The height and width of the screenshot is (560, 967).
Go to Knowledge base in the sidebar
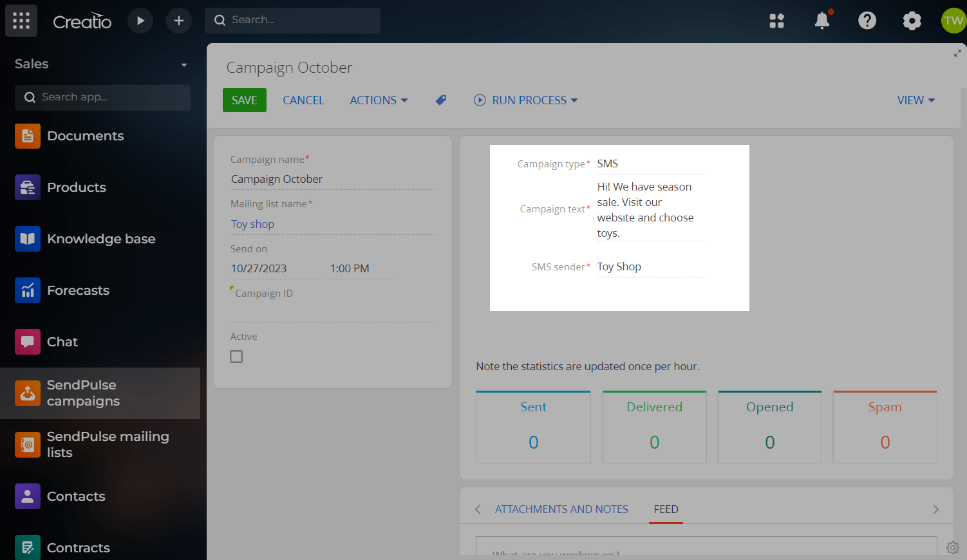[100, 239]
